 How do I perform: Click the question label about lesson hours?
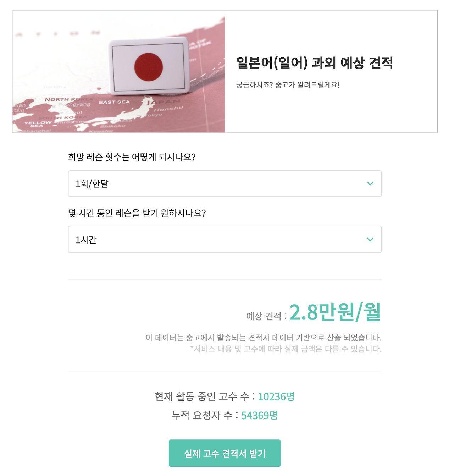(x=138, y=213)
